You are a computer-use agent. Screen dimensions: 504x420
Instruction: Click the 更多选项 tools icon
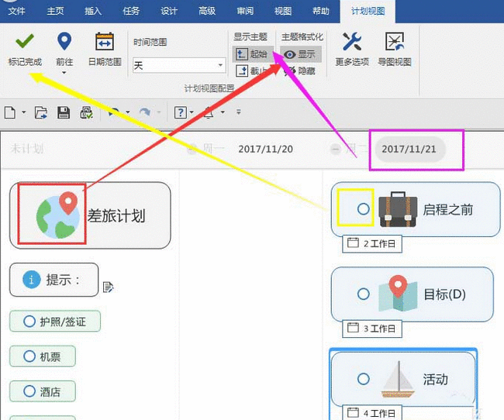[x=352, y=41]
